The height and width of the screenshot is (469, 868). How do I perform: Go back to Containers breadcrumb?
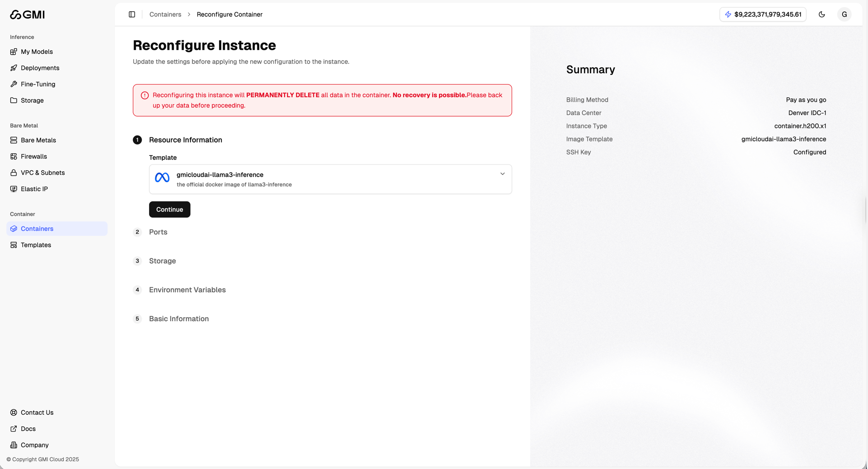165,14
